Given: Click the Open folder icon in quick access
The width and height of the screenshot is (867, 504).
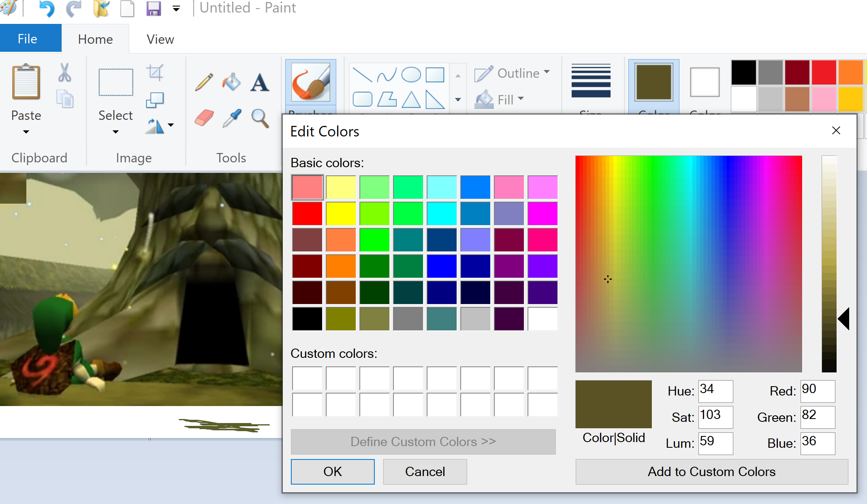Looking at the screenshot, I should (101, 9).
